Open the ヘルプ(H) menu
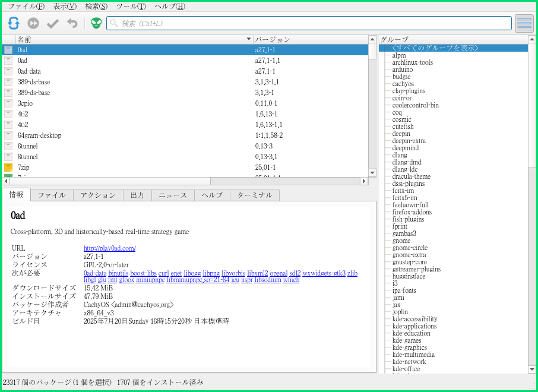The width and height of the screenshot is (538, 392). [170, 7]
